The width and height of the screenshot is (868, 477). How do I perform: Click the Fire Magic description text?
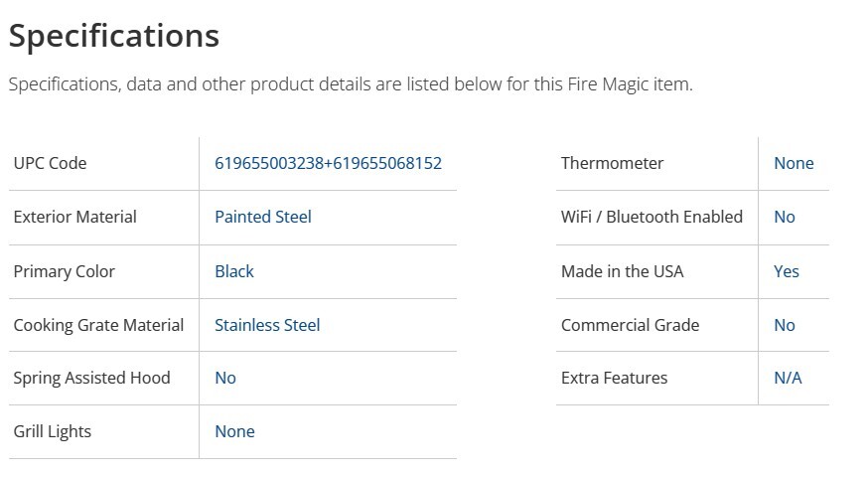[351, 84]
